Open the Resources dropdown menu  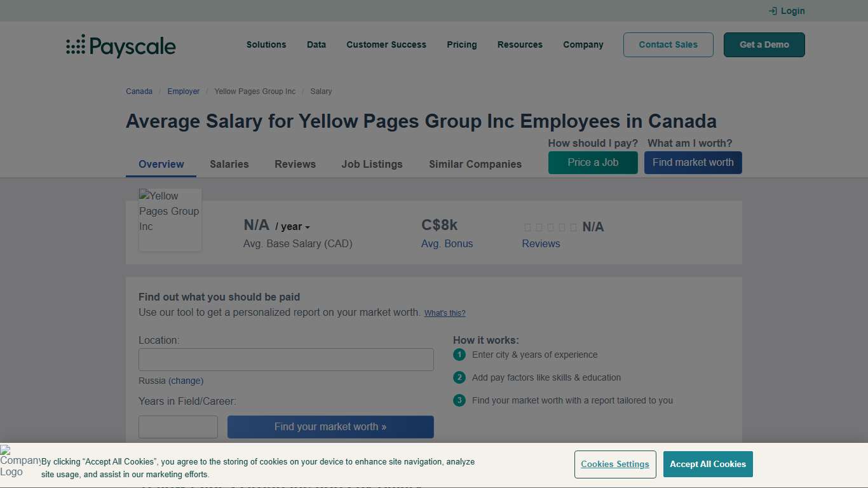(520, 44)
